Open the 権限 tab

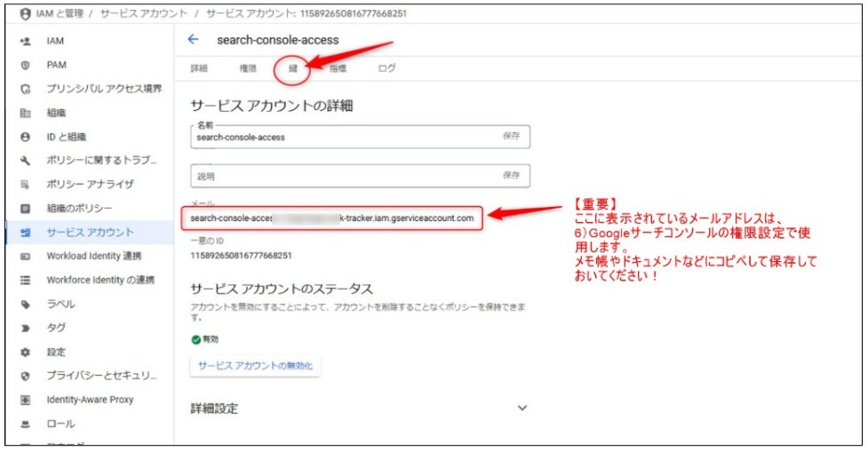(x=248, y=68)
